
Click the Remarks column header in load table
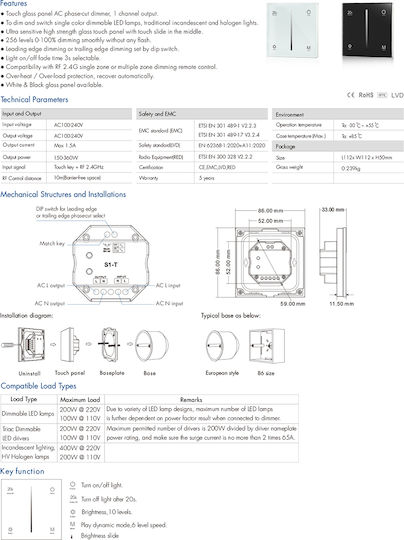tap(191, 400)
